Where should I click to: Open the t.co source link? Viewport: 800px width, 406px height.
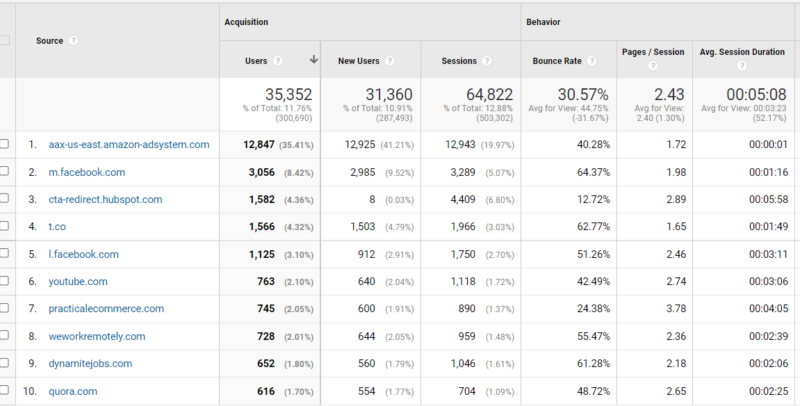coord(57,226)
